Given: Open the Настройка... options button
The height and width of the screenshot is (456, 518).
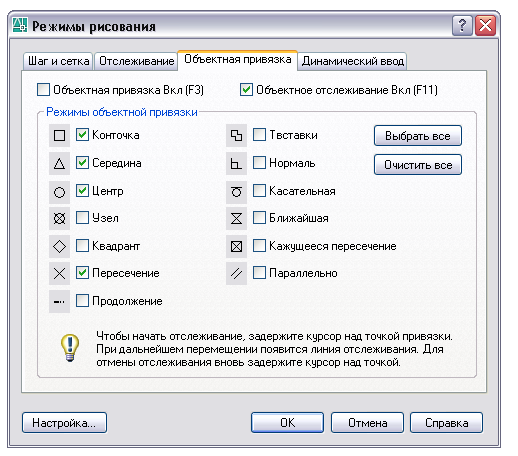Looking at the screenshot, I should 64,423.
